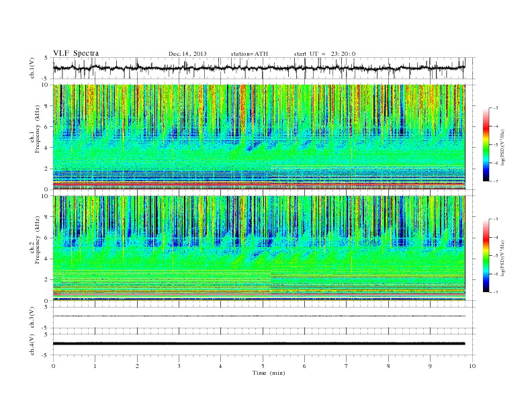This screenshot has height=411, width=532.
Task: Click the time axis tick label "6"
Action: [x=304, y=366]
